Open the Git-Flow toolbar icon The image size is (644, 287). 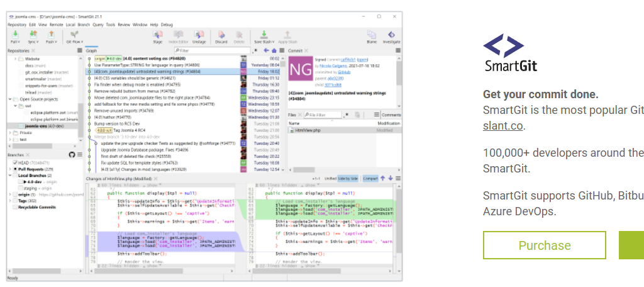[74, 35]
